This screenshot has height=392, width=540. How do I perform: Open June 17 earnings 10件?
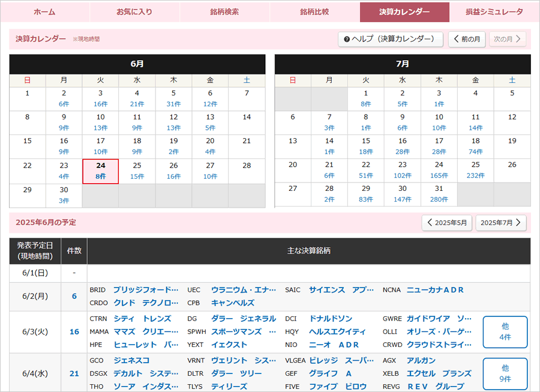click(101, 151)
